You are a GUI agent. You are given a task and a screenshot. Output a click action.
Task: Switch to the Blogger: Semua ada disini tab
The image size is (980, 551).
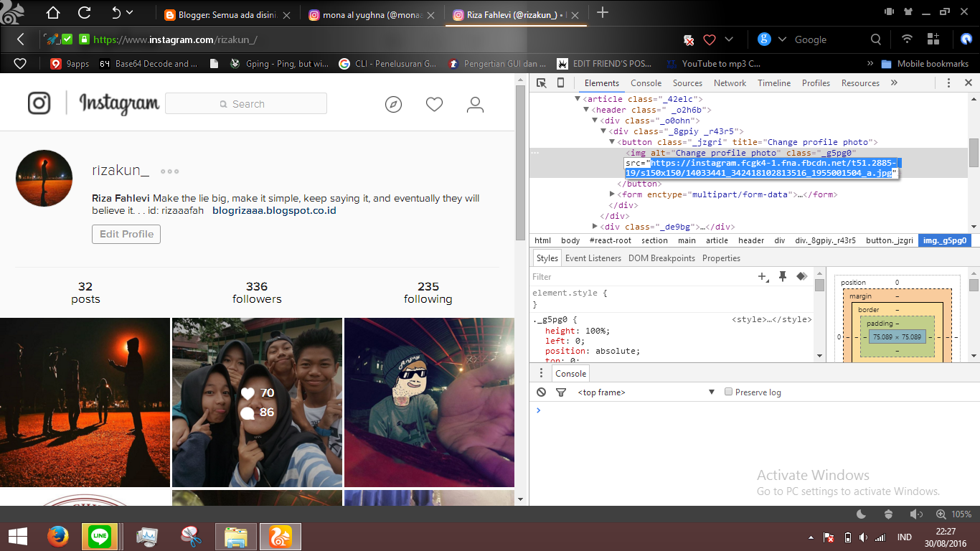(227, 14)
